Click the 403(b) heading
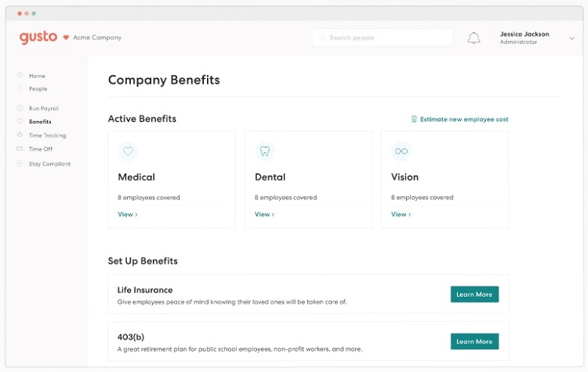Viewport: 588px width, 372px height. (x=130, y=337)
